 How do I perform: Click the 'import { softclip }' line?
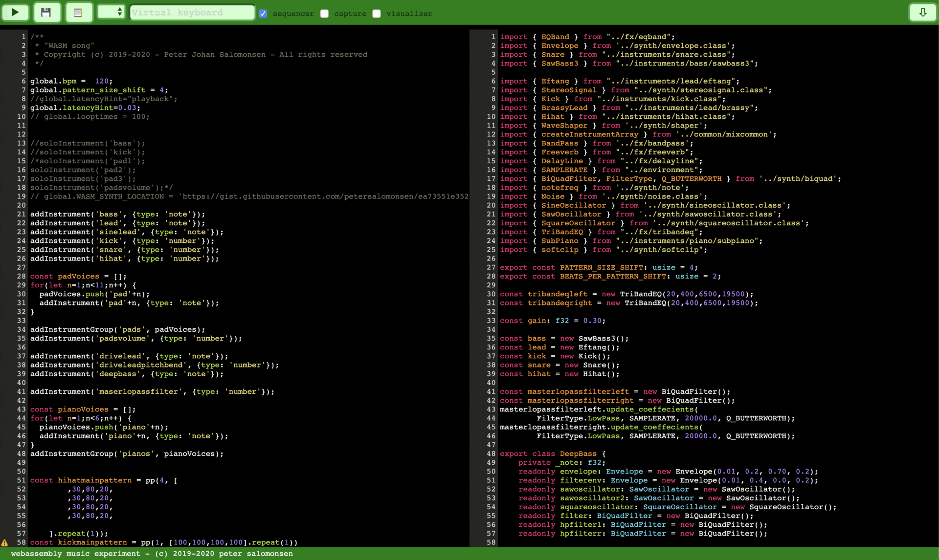click(x=604, y=250)
